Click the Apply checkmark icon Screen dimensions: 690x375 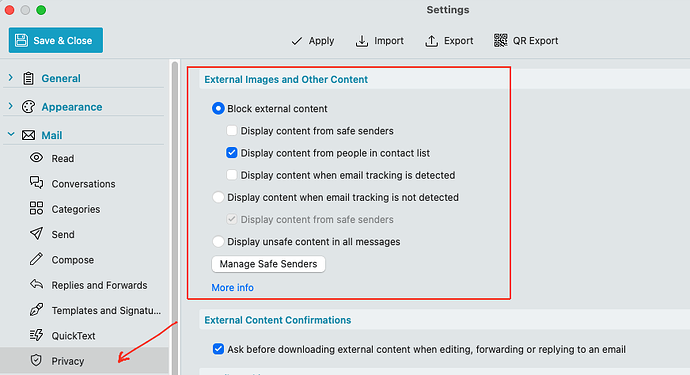pyautogui.click(x=297, y=41)
